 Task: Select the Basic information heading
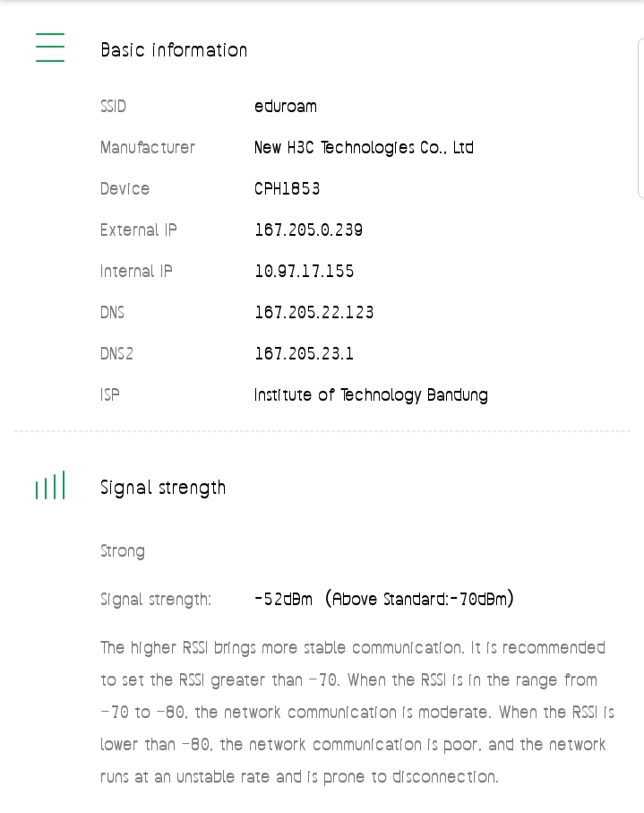click(174, 50)
